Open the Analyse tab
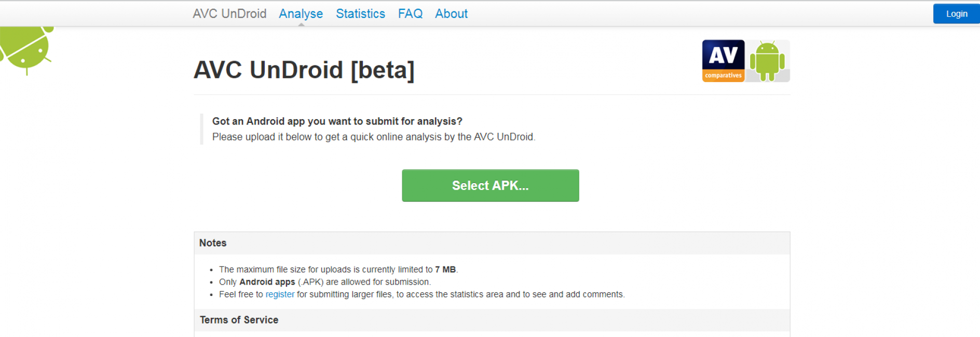980x337 pixels. pyautogui.click(x=301, y=13)
